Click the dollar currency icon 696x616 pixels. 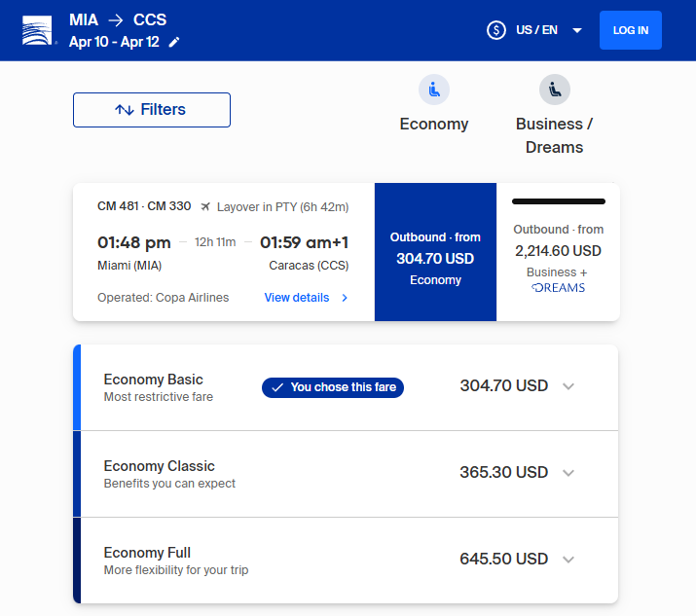click(x=496, y=30)
